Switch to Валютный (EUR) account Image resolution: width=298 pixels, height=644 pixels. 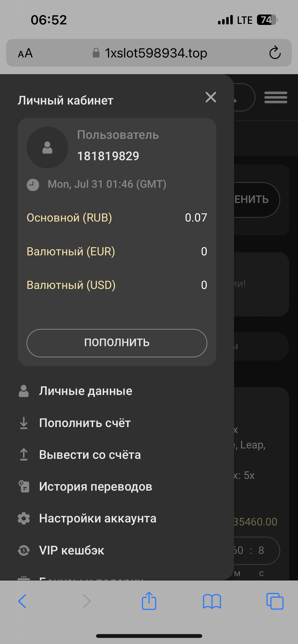point(71,252)
